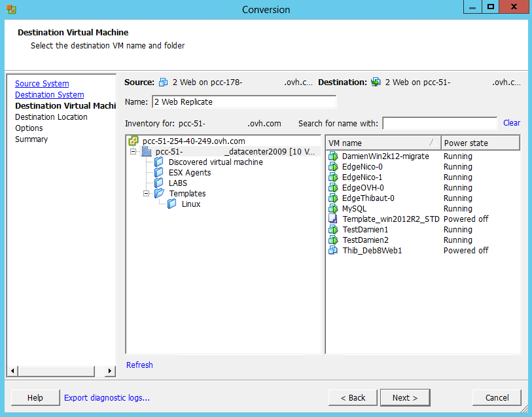Click the MySQL virtual machine icon
The height and width of the screenshot is (417, 532).
332,209
